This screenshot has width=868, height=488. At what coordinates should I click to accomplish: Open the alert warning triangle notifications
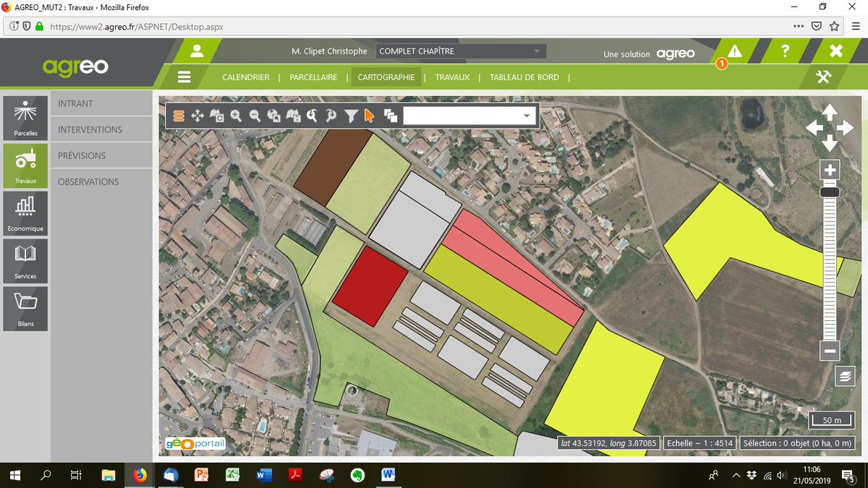734,51
